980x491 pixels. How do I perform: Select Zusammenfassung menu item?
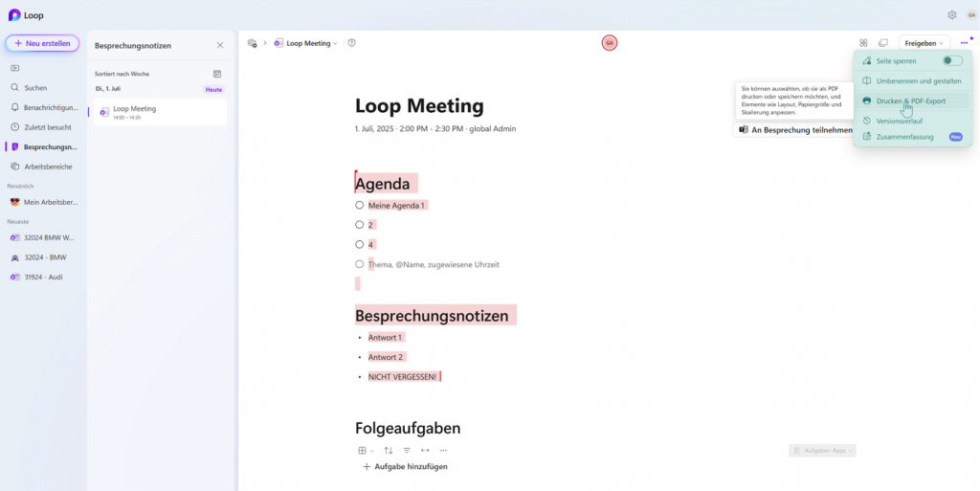[x=912, y=137]
